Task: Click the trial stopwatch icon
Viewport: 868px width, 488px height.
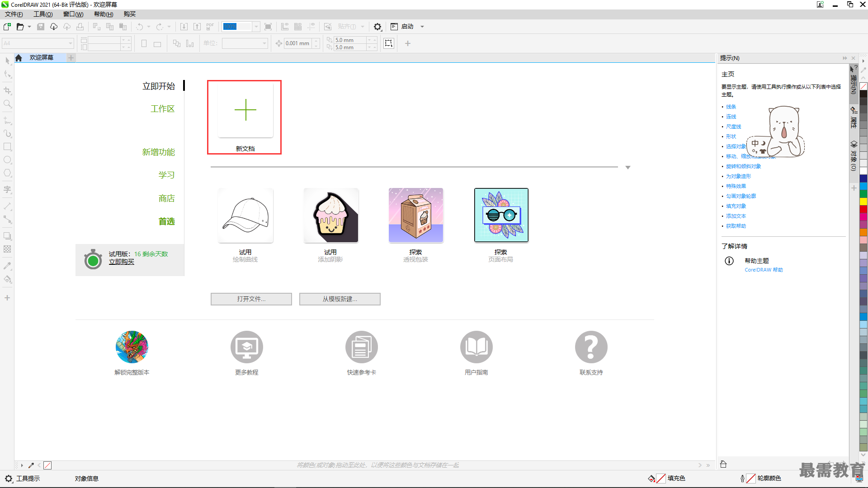Action: 93,259
